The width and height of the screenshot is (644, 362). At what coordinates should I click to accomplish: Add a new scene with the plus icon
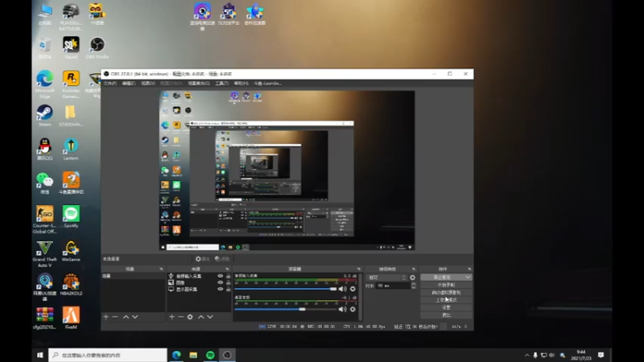click(106, 317)
